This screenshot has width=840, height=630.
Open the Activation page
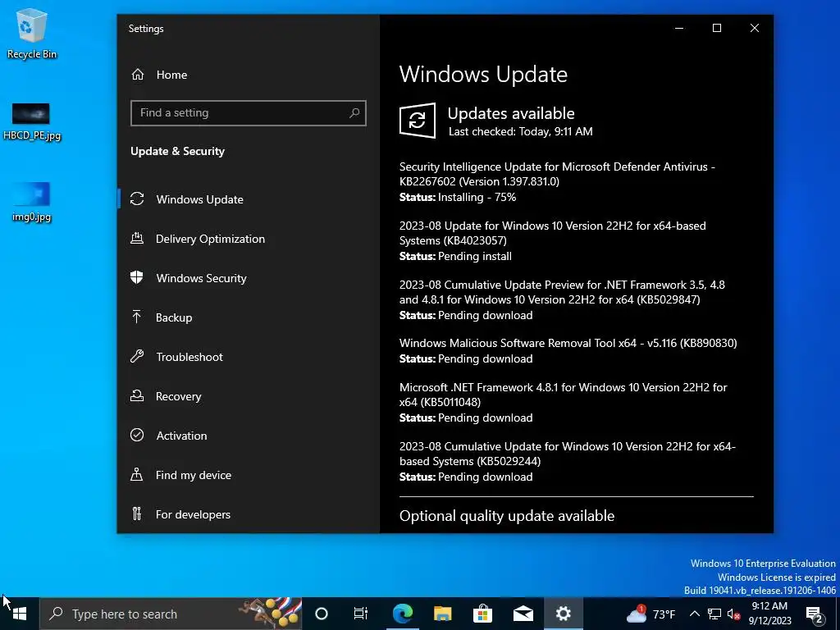pos(249,436)
